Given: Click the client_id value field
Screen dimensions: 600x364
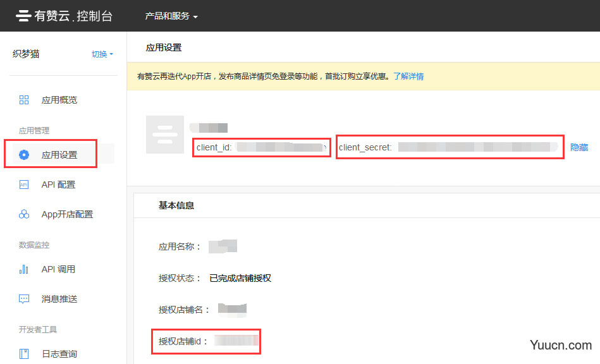Looking at the screenshot, I should 281,147.
